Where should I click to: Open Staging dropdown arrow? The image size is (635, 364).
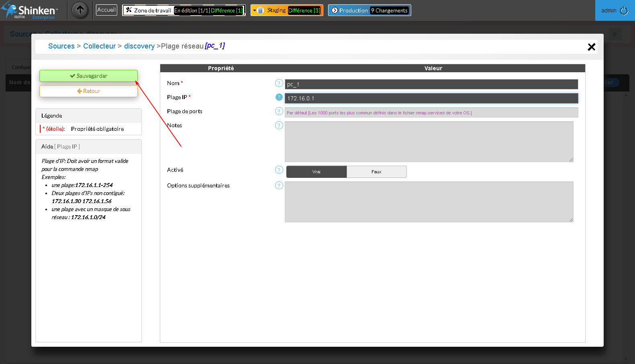(x=255, y=10)
